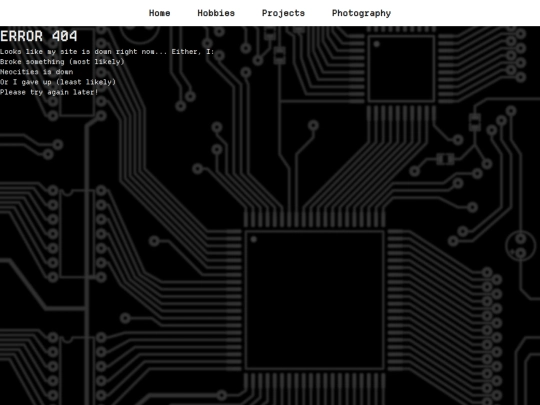540x405 pixels.
Task: Click the orientation dot on the large chip
Action: point(254,239)
